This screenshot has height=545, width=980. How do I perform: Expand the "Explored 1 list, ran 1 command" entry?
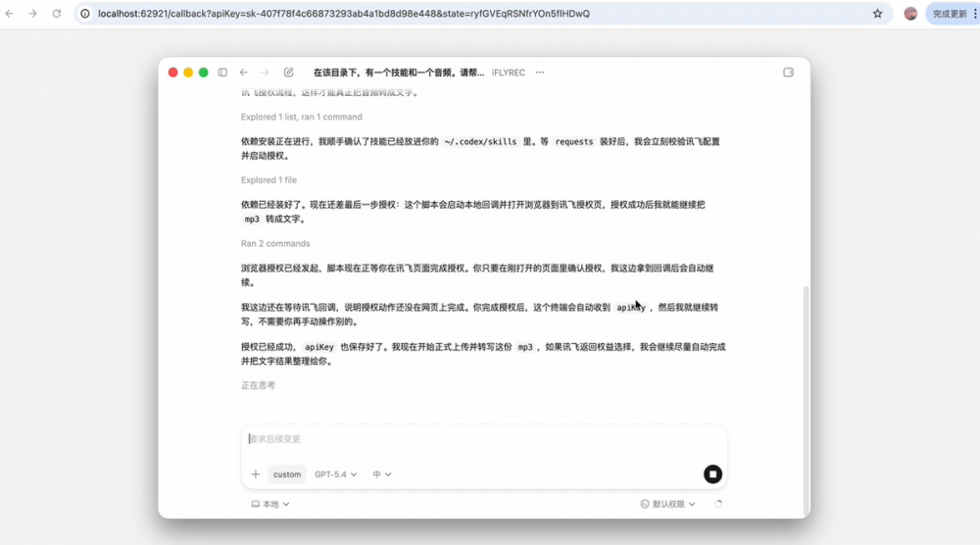click(x=301, y=117)
